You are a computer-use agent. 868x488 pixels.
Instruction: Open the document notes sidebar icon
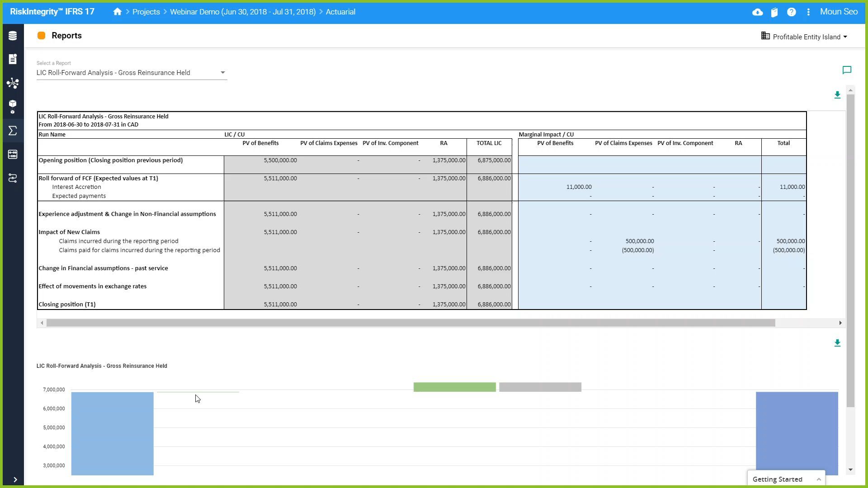click(13, 59)
